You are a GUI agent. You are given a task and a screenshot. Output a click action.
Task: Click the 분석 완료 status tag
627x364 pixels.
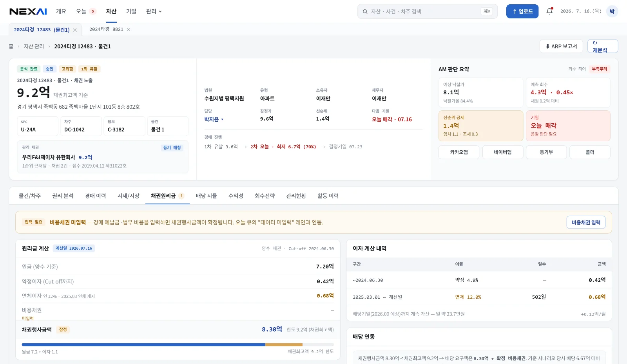coord(29,69)
